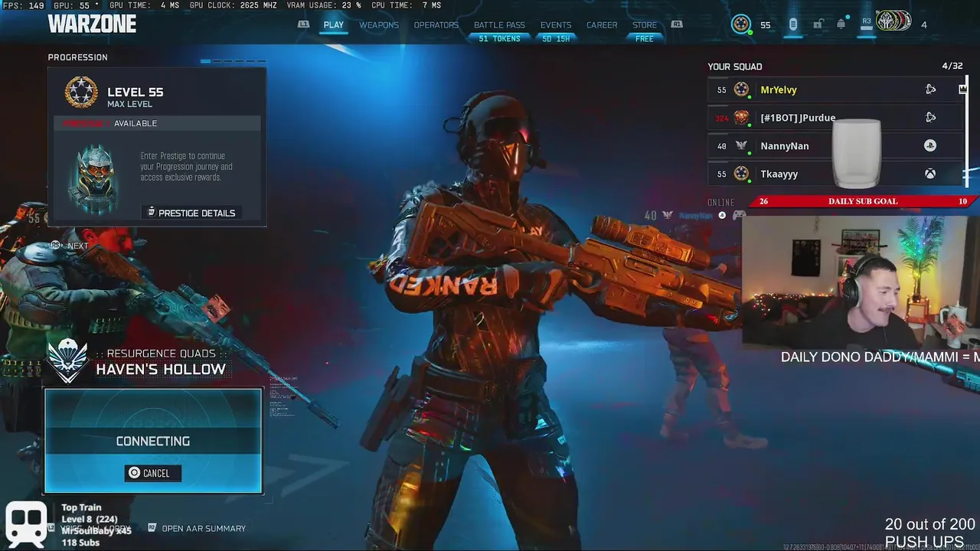Click the ONLINE label below squad list
Screen dimensions: 980x551
coord(720,202)
